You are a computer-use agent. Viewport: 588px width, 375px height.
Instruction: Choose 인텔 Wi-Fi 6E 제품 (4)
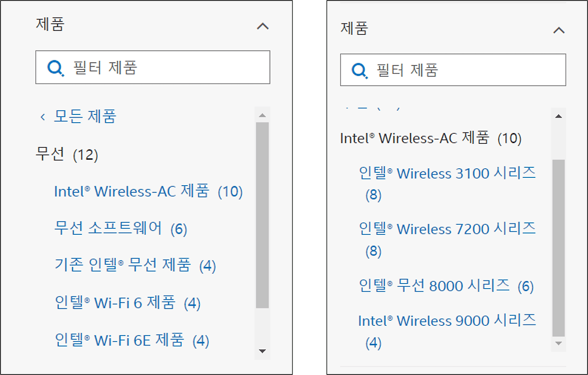(132, 340)
